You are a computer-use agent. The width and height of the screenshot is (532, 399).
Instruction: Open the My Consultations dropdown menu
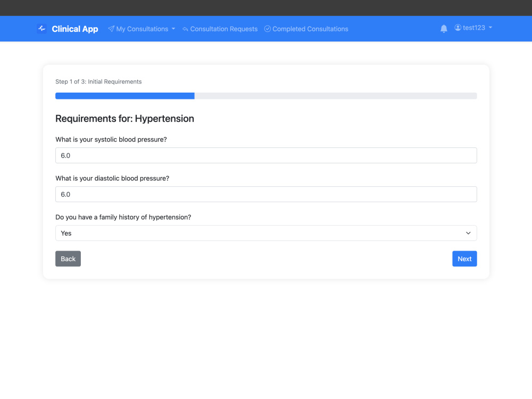142,29
